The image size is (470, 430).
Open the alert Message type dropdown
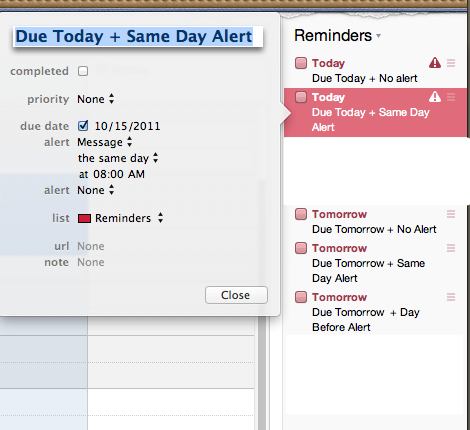[x=105, y=142]
